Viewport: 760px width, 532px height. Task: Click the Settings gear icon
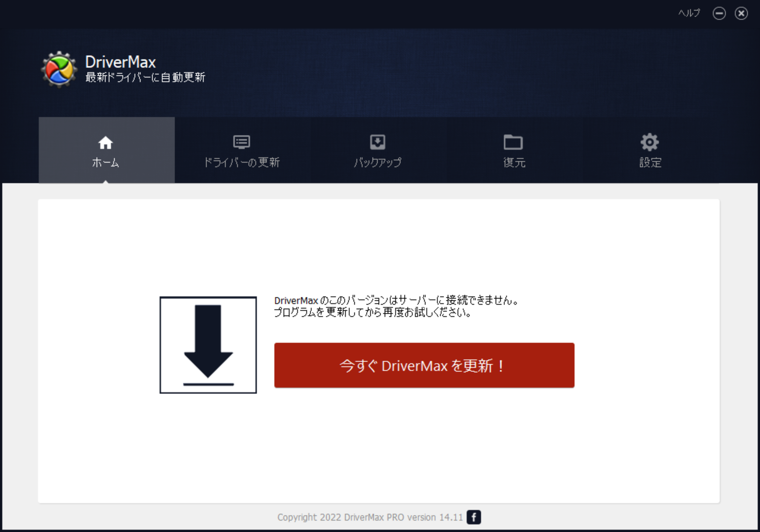click(x=649, y=142)
